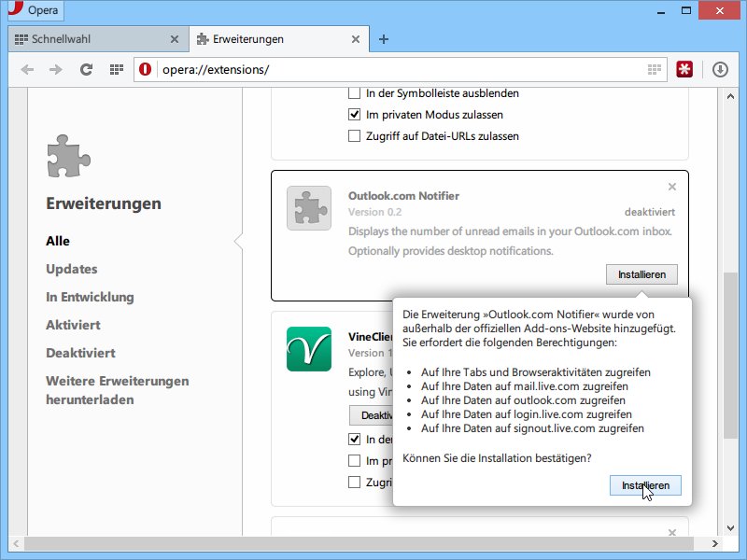Click the Opera logo menu button
Image resolution: width=747 pixels, height=560 pixels.
click(x=35, y=10)
